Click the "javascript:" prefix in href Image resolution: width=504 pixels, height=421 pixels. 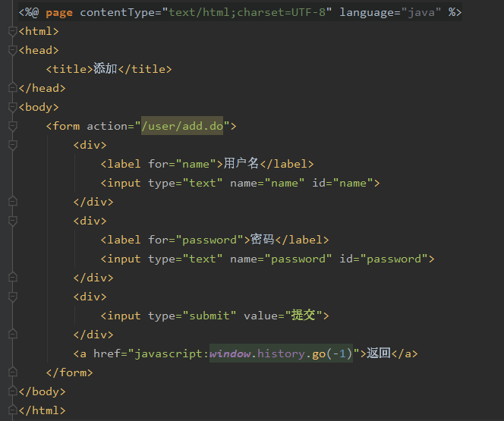pyautogui.click(x=172, y=353)
